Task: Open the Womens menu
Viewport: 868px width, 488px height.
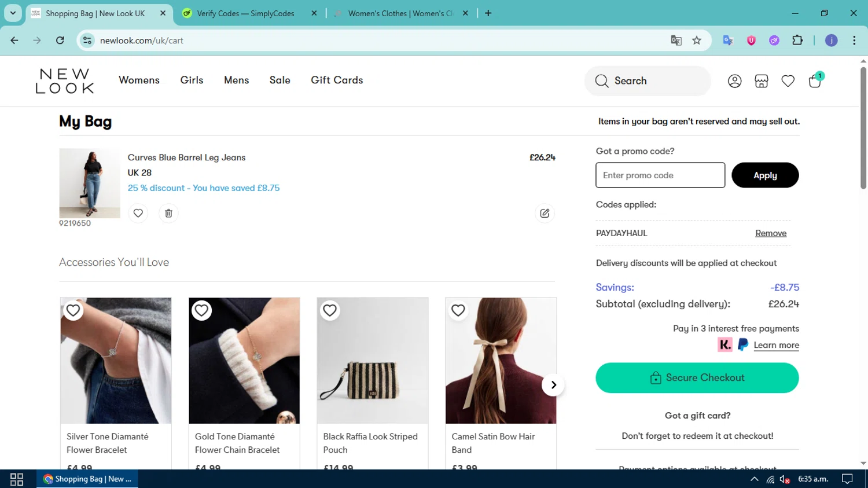Action: click(x=139, y=80)
